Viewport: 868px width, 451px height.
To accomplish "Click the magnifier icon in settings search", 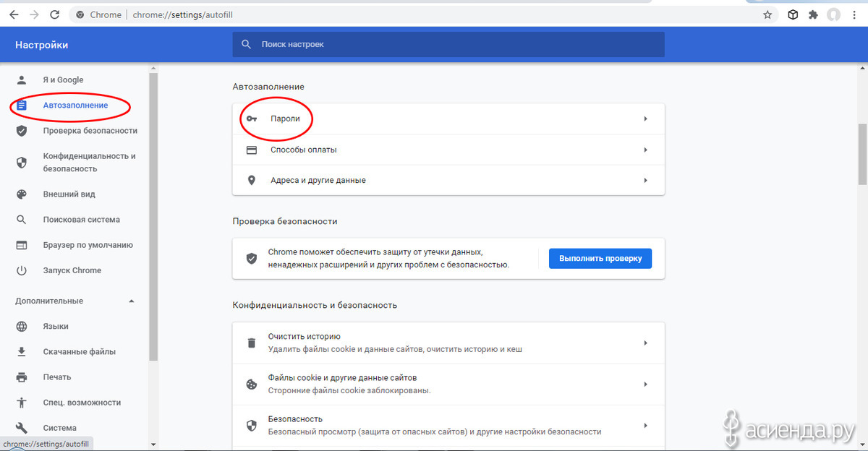I will (x=247, y=44).
